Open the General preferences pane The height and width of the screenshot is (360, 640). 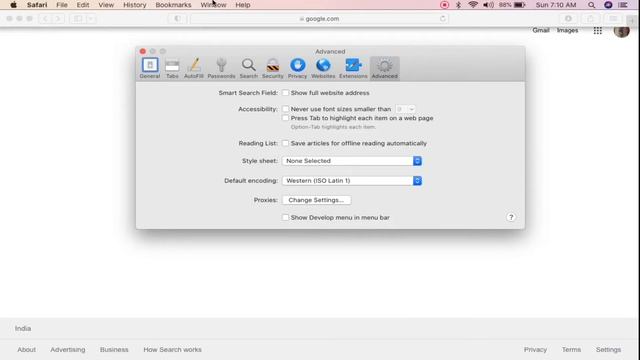[150, 68]
